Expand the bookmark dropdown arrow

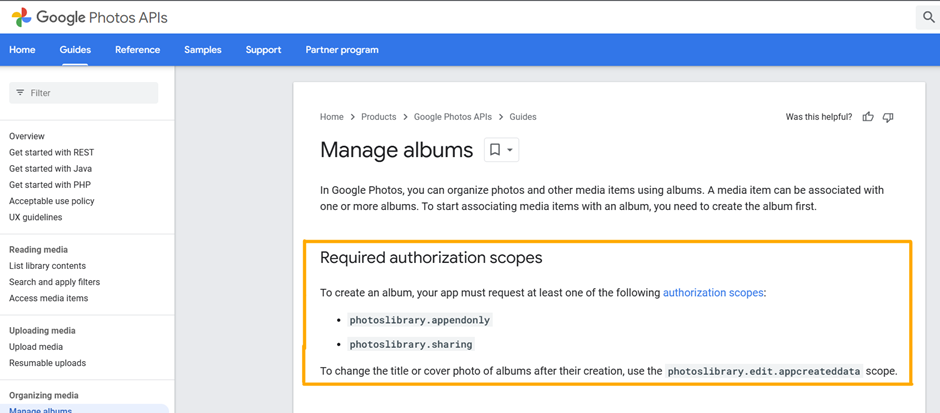pyautogui.click(x=510, y=150)
